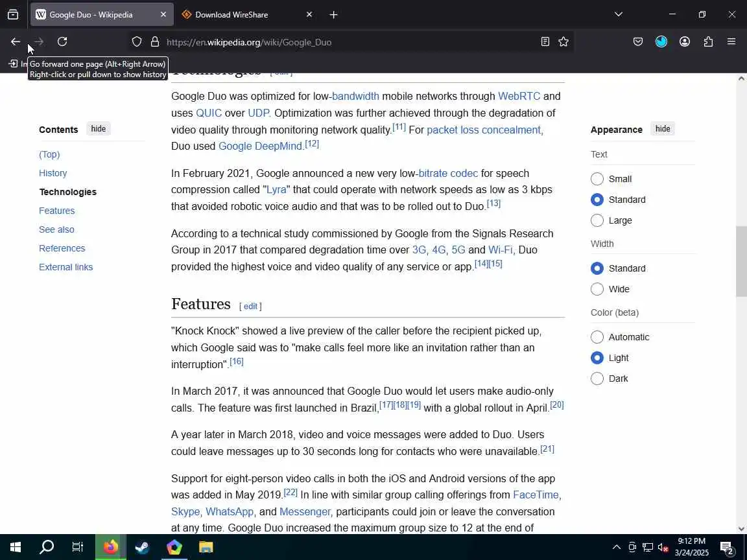Open citation reference [21]
This screenshot has width=747, height=560.
[x=547, y=449]
